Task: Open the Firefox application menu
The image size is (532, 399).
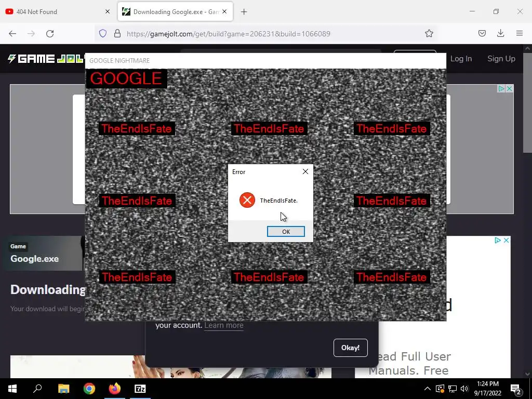Action: (520, 33)
